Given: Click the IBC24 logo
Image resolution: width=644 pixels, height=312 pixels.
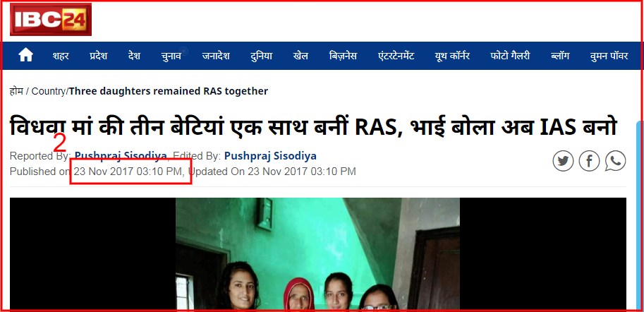Looking at the screenshot, I should (51, 19).
